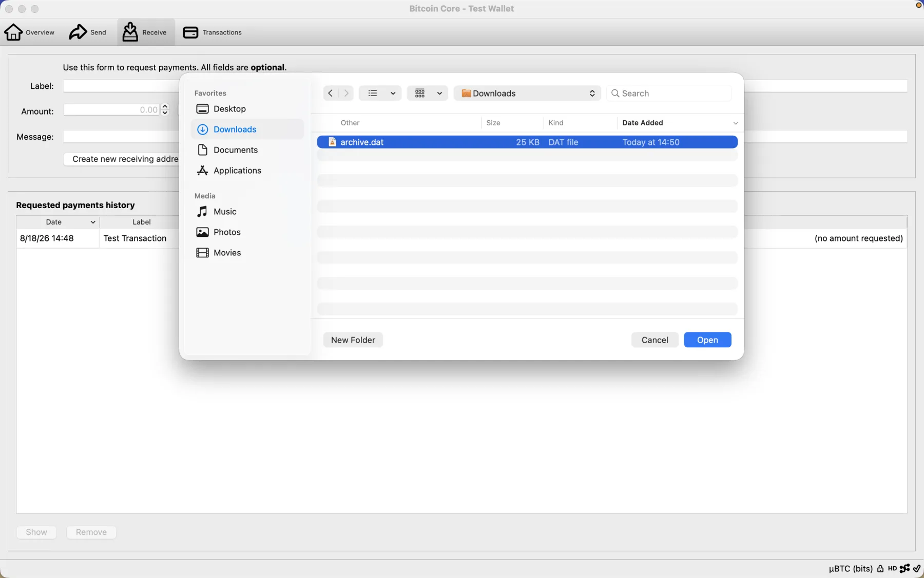
Task: Click the Label input field
Action: pos(121,86)
